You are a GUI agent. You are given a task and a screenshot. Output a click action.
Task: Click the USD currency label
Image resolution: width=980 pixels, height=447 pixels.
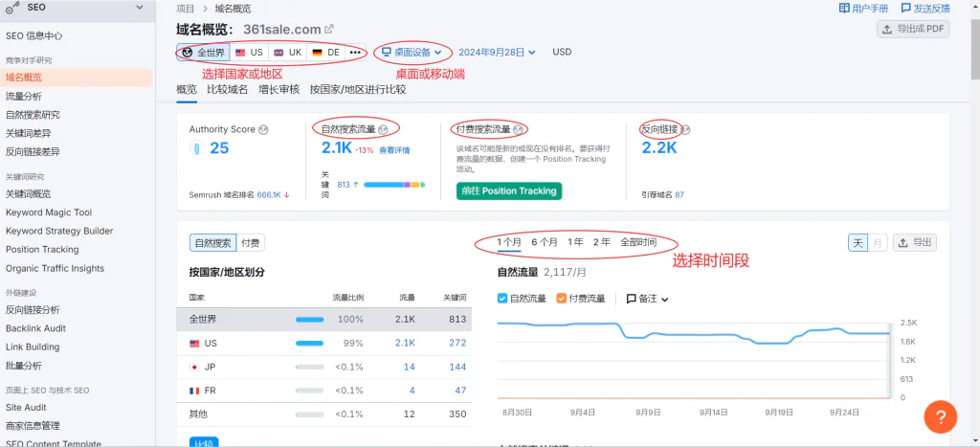(562, 53)
